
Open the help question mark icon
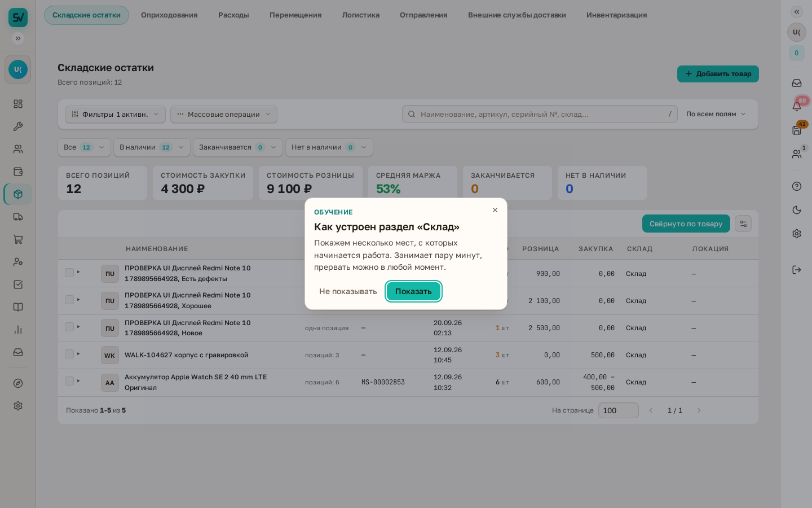(x=797, y=186)
